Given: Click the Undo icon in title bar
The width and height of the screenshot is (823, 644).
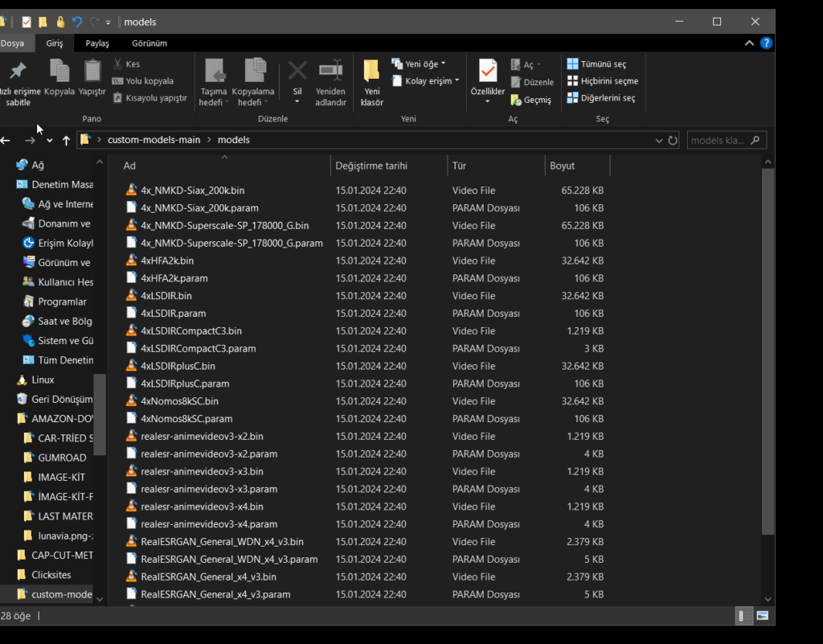Looking at the screenshot, I should click(77, 22).
